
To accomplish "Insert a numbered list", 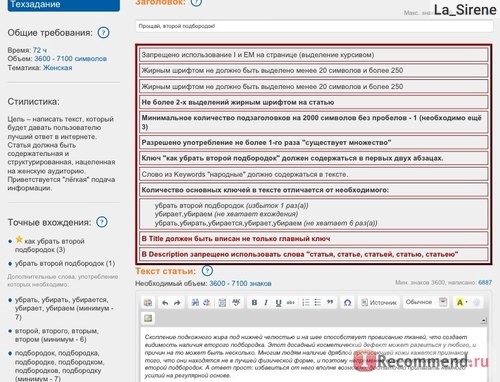I will click(305, 302).
